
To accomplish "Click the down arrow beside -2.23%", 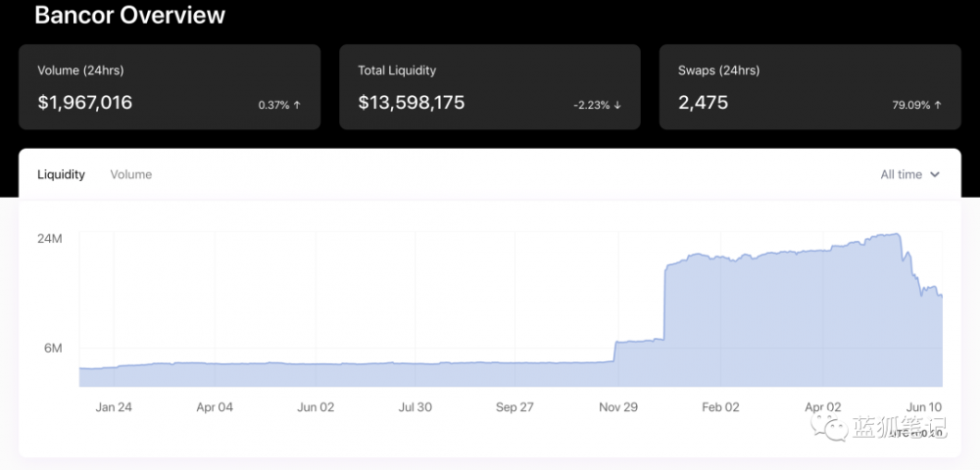I will 618,105.
